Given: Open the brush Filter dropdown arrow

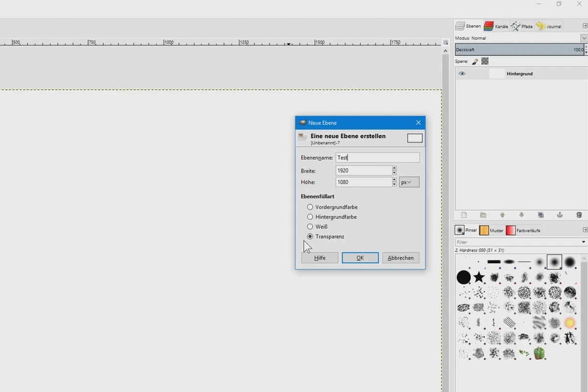Looking at the screenshot, I should (584, 242).
